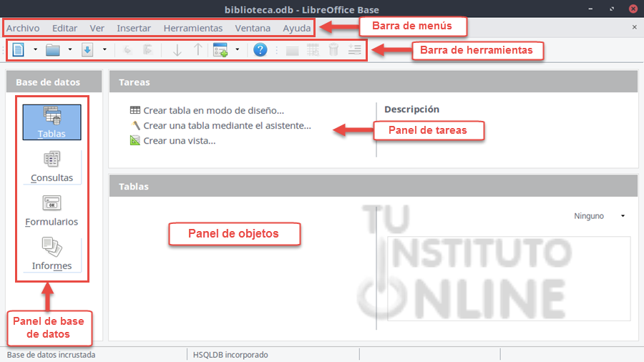Screen dimensions: 644x362
Task: Open the Archivo menu
Action: click(x=23, y=29)
